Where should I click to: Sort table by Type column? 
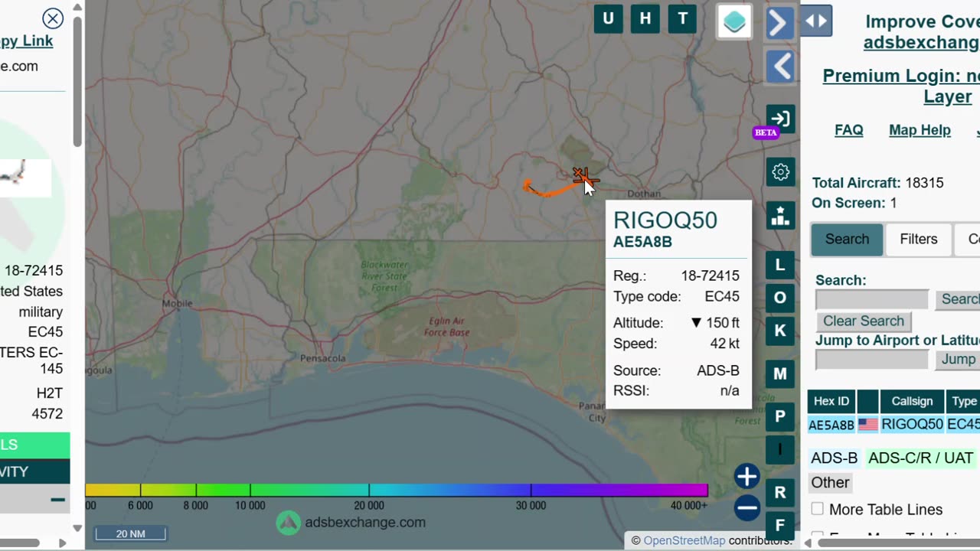pos(964,401)
